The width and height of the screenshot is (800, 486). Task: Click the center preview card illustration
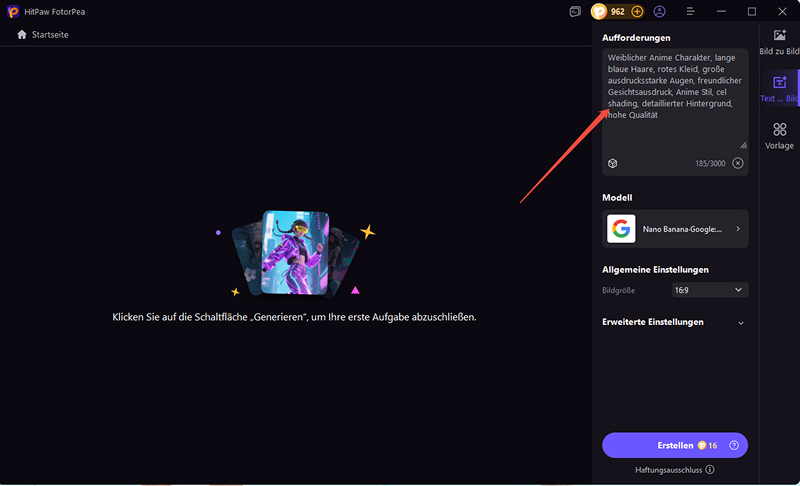point(294,252)
